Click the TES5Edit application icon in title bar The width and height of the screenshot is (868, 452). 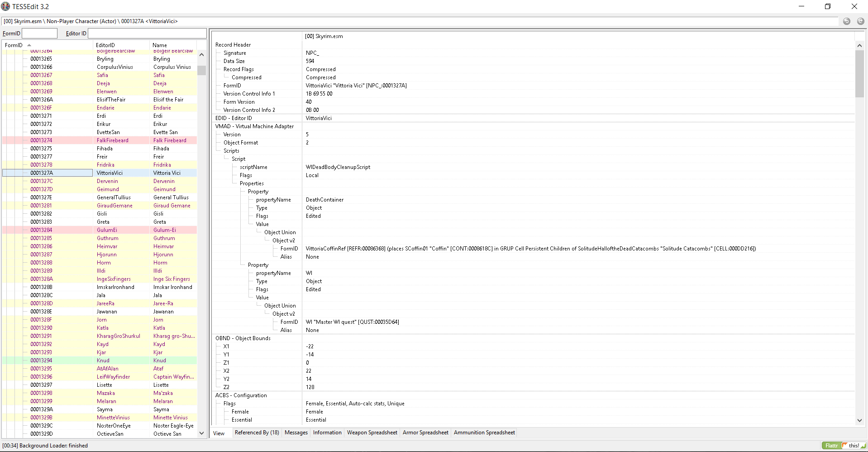coord(5,6)
